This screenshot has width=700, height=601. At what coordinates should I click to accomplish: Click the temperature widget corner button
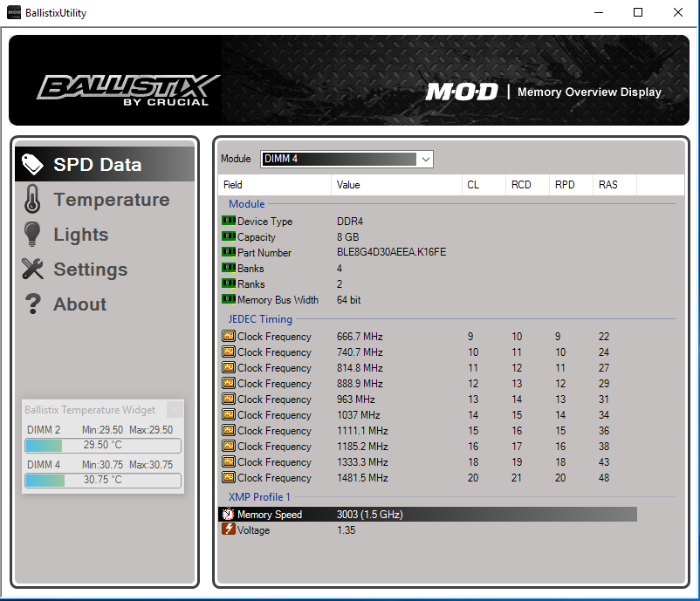175,409
